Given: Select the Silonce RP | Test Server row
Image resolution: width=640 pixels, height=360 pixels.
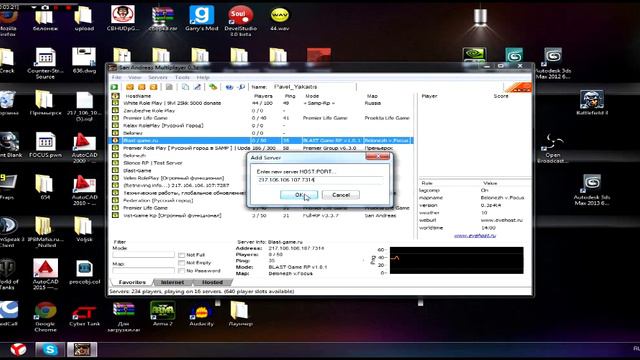Looking at the screenshot, I should click(x=179, y=163).
